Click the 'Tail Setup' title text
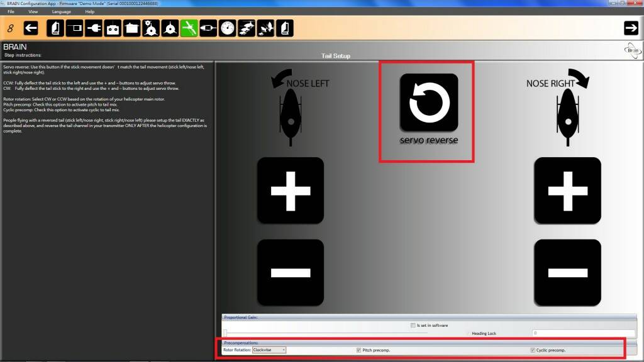Image resolution: width=644 pixels, height=362 pixels. (336, 56)
